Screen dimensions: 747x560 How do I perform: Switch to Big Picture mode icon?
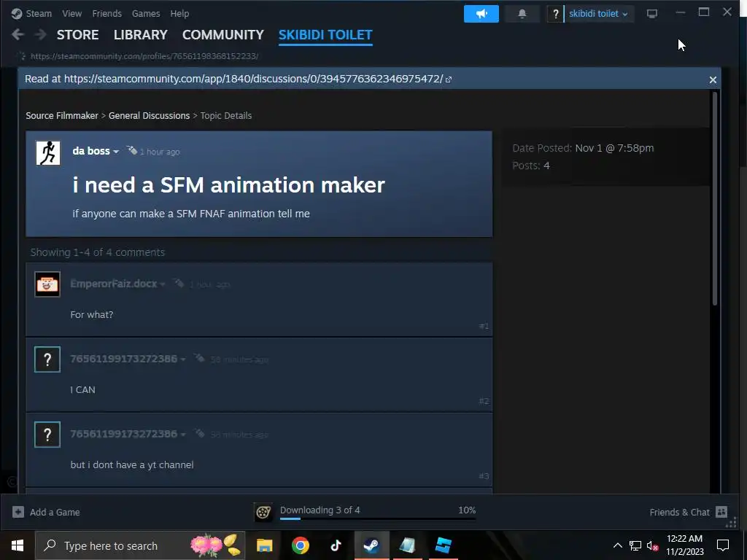[652, 14]
